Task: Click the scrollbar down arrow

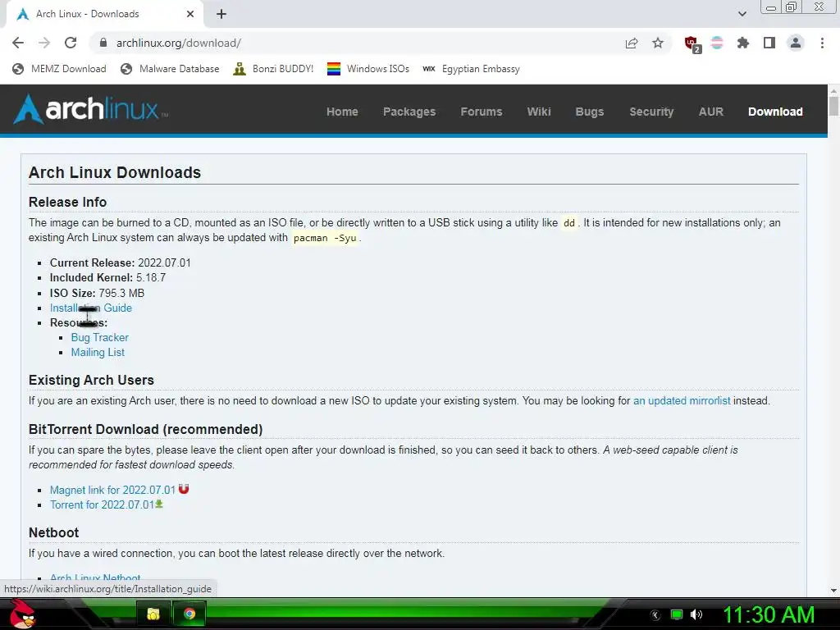Action: (833, 591)
